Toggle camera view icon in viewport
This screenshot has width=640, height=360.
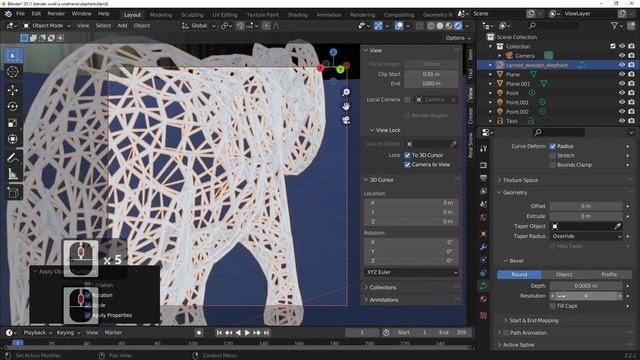click(346, 120)
